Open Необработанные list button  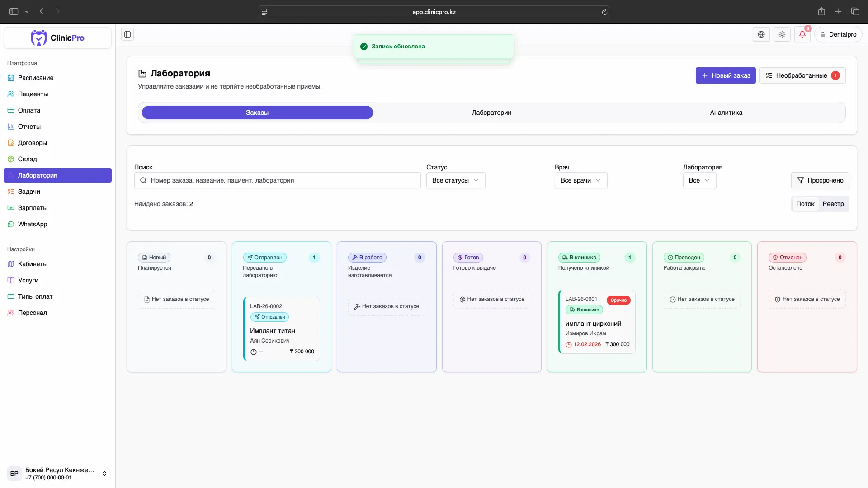(802, 75)
